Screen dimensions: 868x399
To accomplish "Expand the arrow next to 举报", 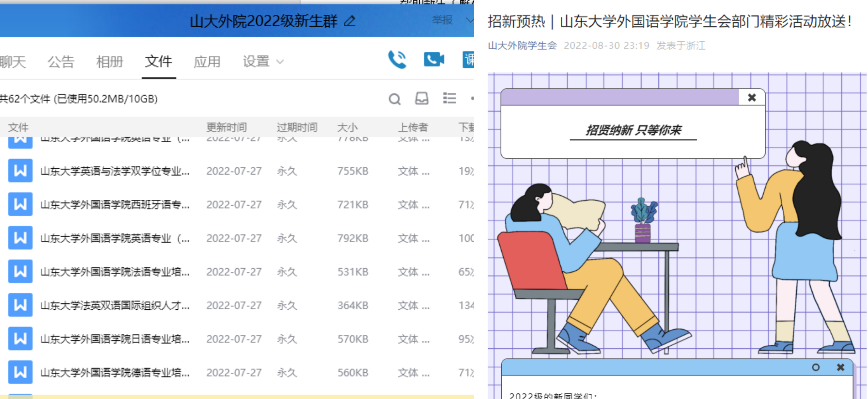I will pos(469,20).
